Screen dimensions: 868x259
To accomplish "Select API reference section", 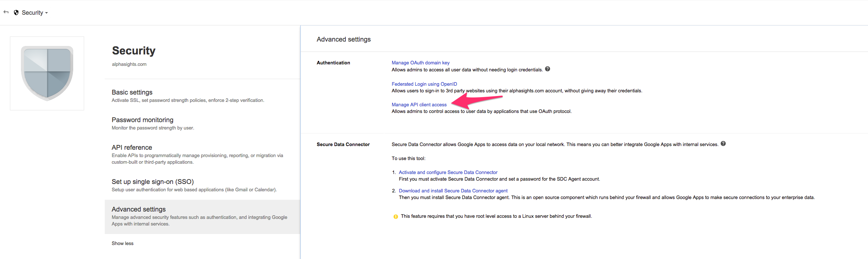I will point(202,154).
